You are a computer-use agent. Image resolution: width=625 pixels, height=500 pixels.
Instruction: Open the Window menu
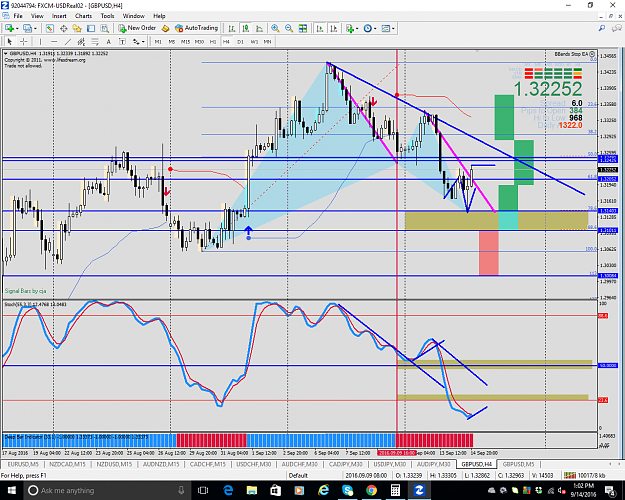click(x=134, y=16)
